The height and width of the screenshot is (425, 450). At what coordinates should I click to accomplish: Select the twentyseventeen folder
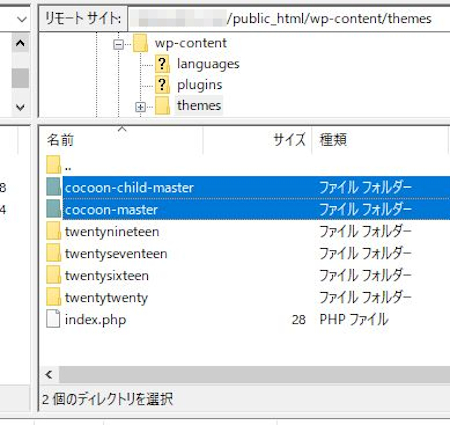coord(116,254)
